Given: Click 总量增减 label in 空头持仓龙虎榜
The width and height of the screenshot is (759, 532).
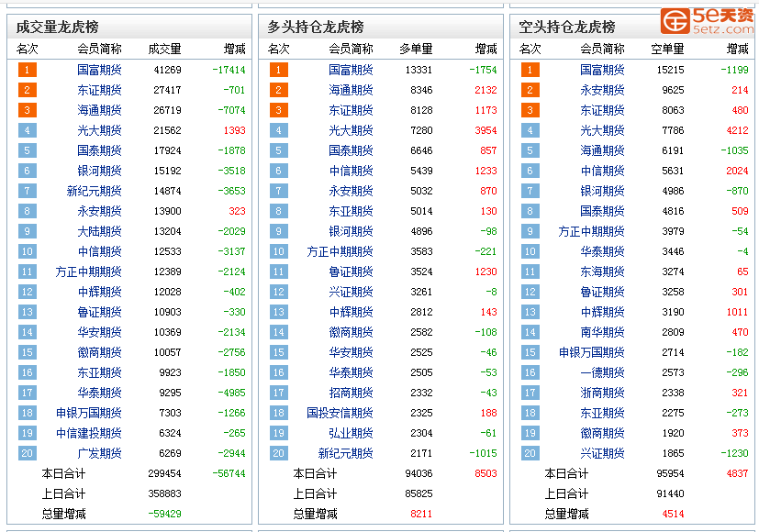Looking at the screenshot, I should tap(567, 514).
